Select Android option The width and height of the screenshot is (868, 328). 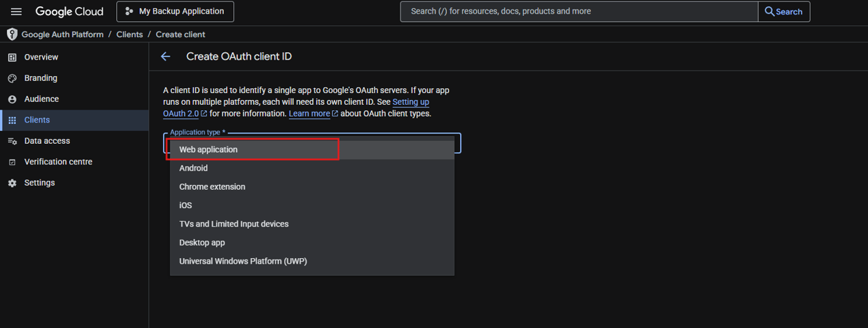pyautogui.click(x=312, y=168)
